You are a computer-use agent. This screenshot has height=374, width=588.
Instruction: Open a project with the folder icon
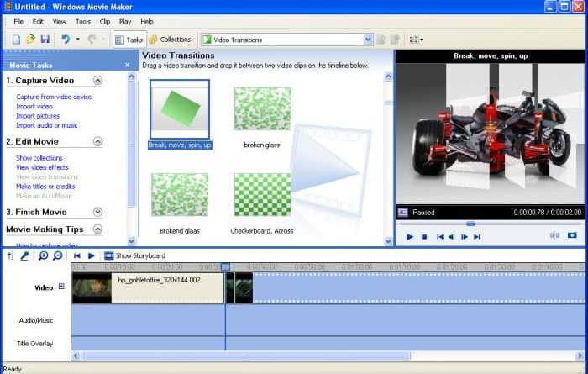click(31, 39)
